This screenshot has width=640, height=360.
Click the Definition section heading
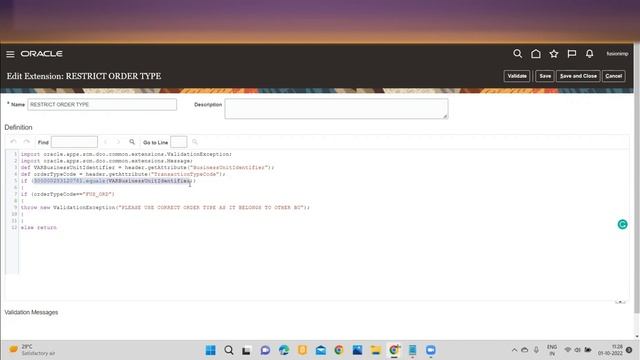18,127
